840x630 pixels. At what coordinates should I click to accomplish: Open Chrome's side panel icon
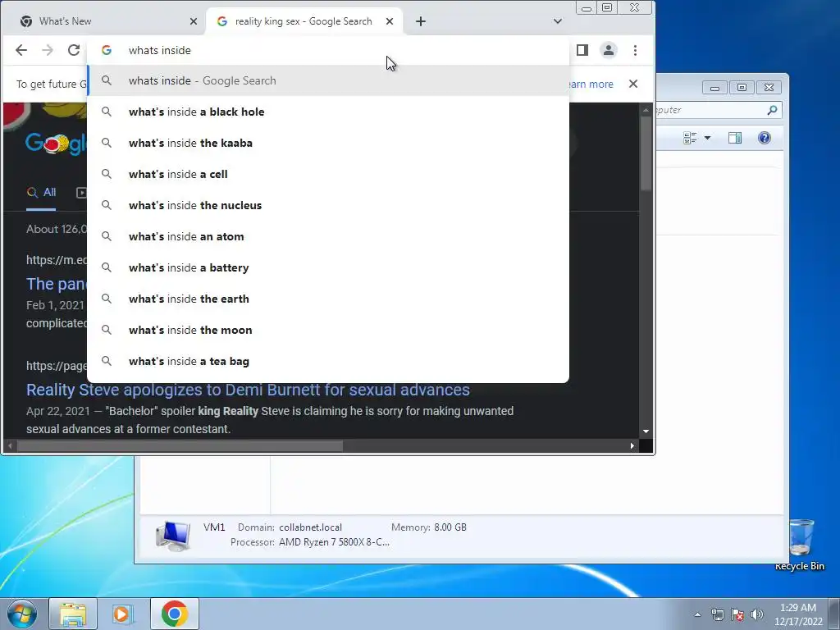pyautogui.click(x=582, y=50)
